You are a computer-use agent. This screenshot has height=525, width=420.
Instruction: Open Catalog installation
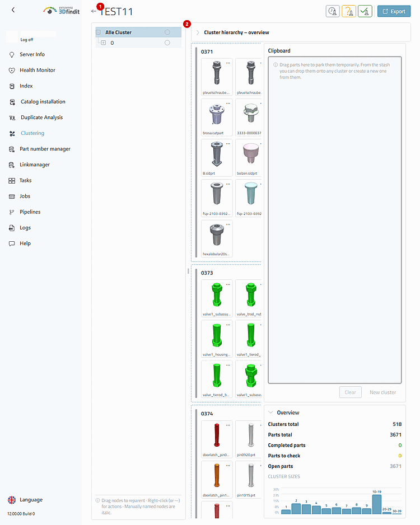(x=43, y=101)
